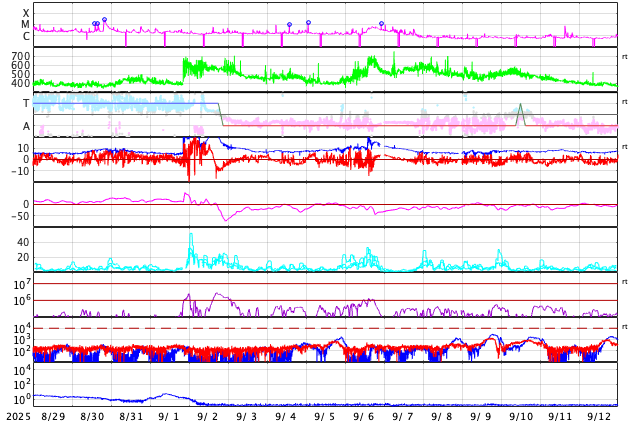Click the '10^3' axis label
Viewport: 634px width, 424px height.
[x=21, y=340]
